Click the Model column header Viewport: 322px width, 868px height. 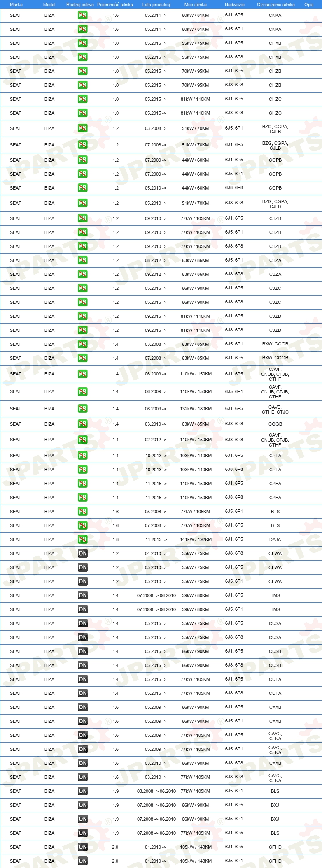49,5
